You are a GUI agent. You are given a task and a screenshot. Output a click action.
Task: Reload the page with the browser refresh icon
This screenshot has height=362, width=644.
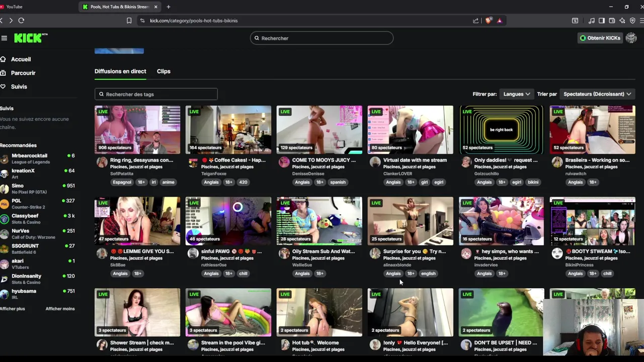(21, 21)
